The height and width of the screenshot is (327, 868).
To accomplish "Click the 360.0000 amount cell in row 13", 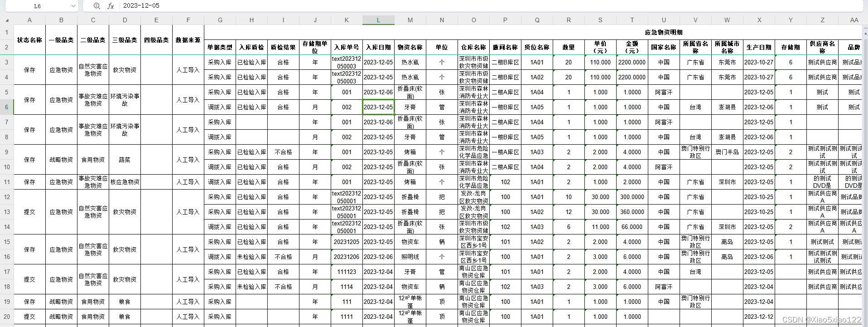I will click(632, 212).
